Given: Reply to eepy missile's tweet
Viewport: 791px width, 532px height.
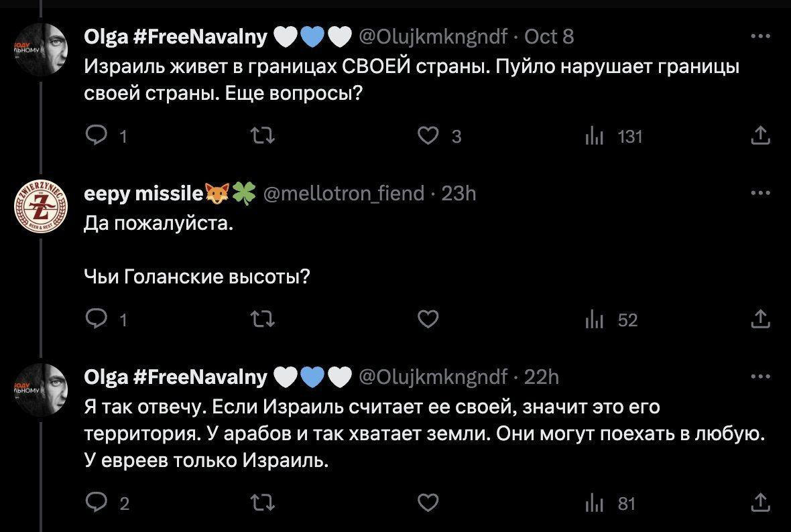Looking at the screenshot, I should (x=99, y=320).
